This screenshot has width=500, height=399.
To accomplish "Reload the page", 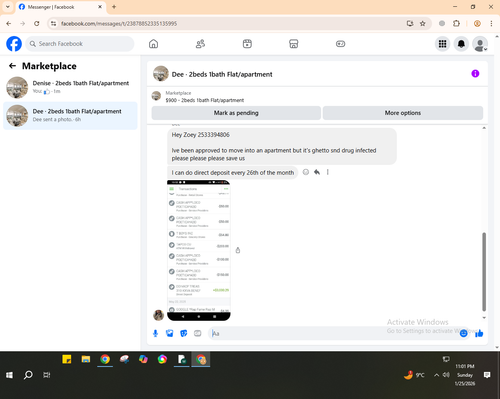I will click(37, 23).
